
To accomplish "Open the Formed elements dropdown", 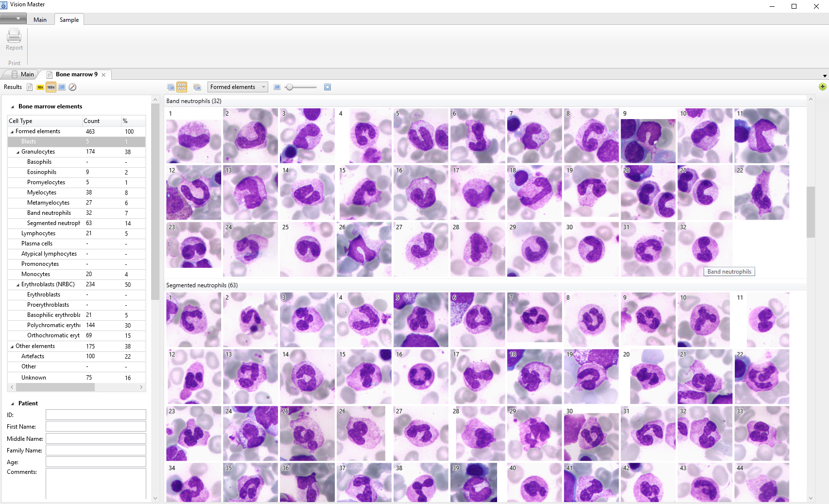I will tap(238, 87).
